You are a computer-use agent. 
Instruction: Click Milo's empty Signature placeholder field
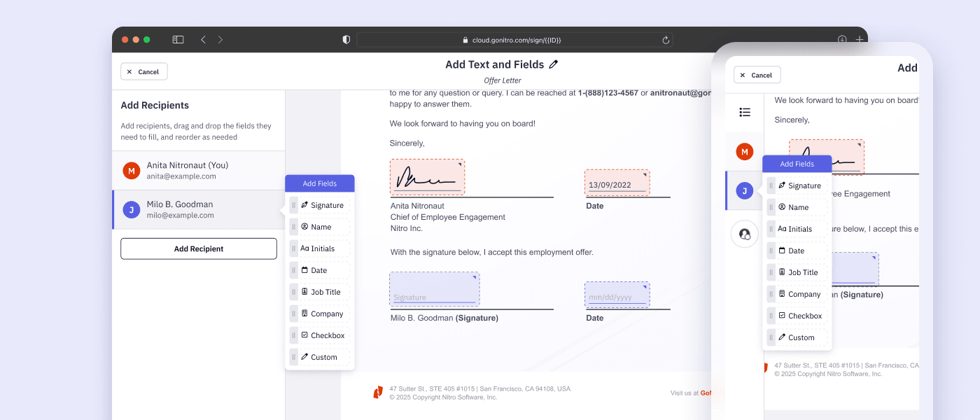pyautogui.click(x=434, y=289)
